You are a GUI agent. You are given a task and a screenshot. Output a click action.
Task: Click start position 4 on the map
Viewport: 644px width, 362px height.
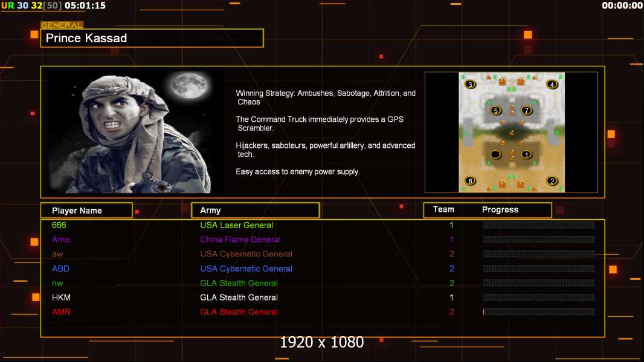552,84
